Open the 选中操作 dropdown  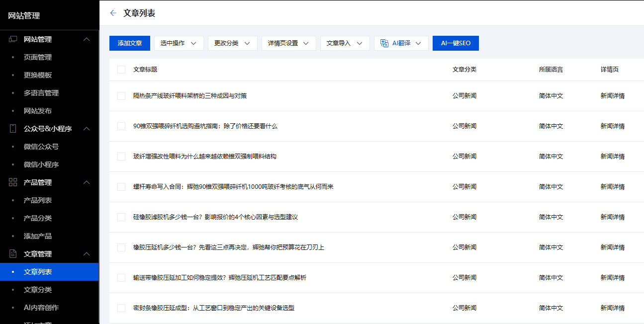[179, 43]
